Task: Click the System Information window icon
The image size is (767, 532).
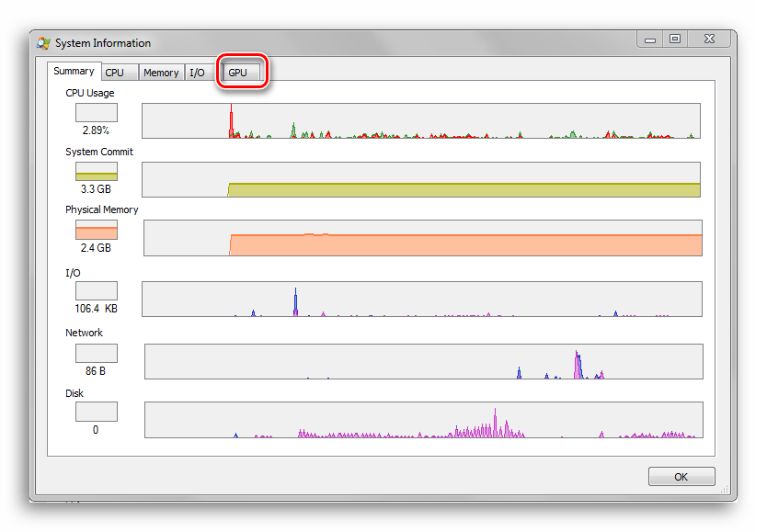Action: tap(43, 43)
